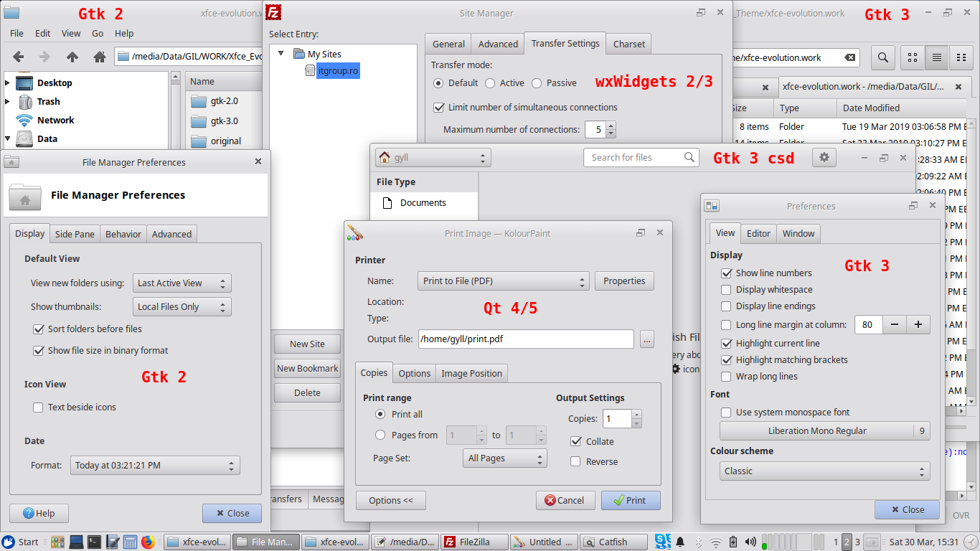Switch to compact view in Gtk 3 window
This screenshot has width=980, height=551.
tap(960, 57)
